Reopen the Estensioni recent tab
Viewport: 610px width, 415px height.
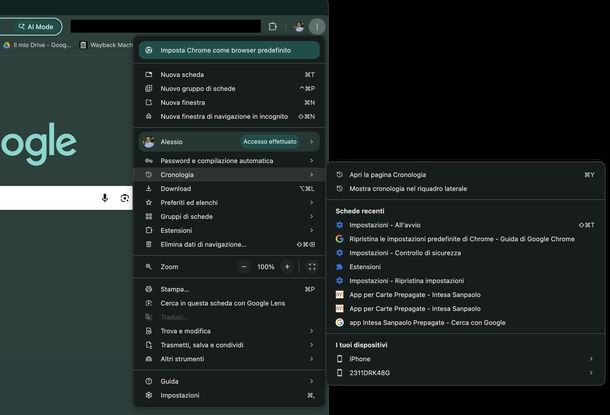pos(465,267)
